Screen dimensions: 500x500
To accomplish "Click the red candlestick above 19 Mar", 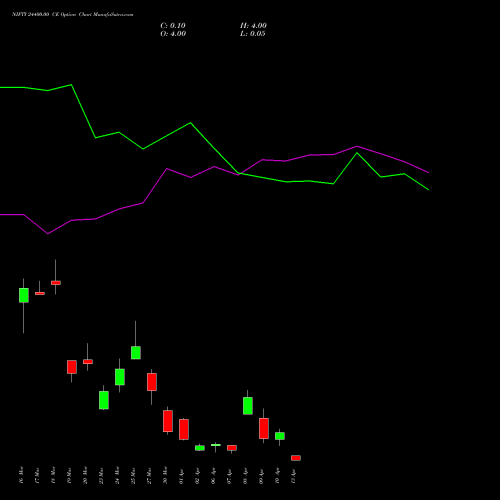I will coord(72,367).
